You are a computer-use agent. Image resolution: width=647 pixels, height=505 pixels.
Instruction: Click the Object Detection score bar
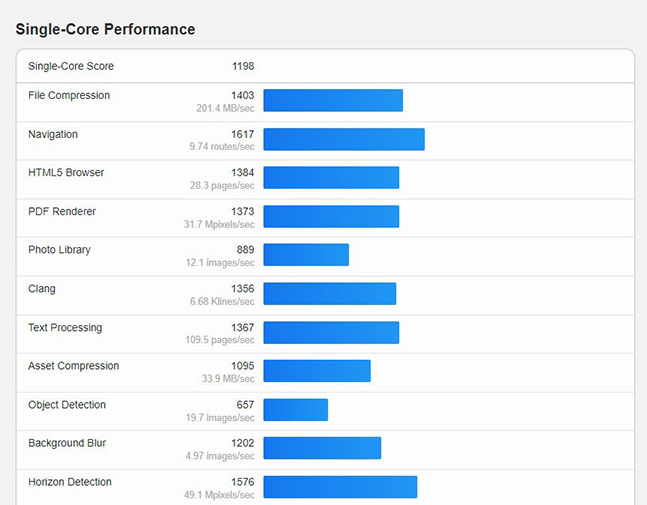tap(295, 409)
